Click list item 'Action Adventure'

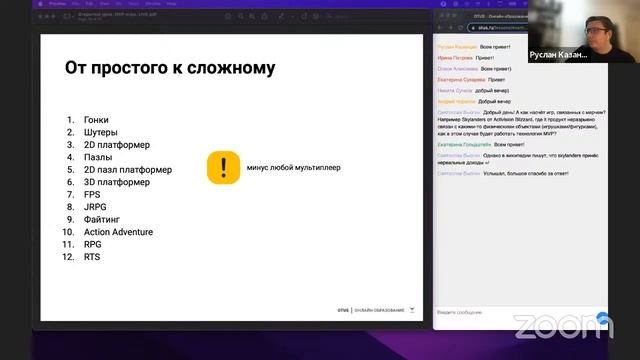(118, 232)
